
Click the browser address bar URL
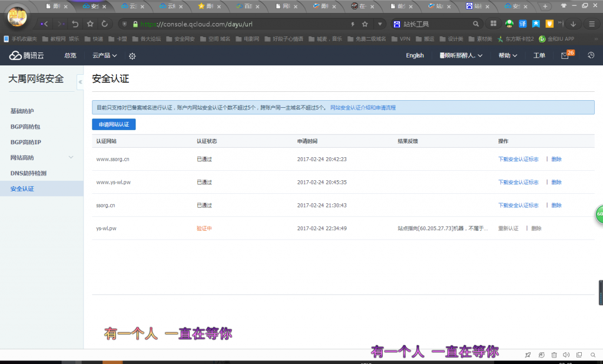click(x=197, y=24)
